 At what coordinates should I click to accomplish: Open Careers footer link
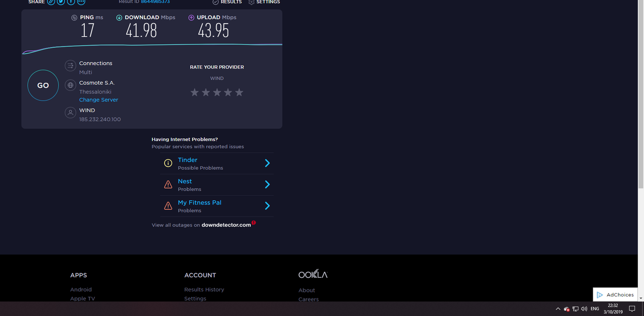click(x=309, y=299)
